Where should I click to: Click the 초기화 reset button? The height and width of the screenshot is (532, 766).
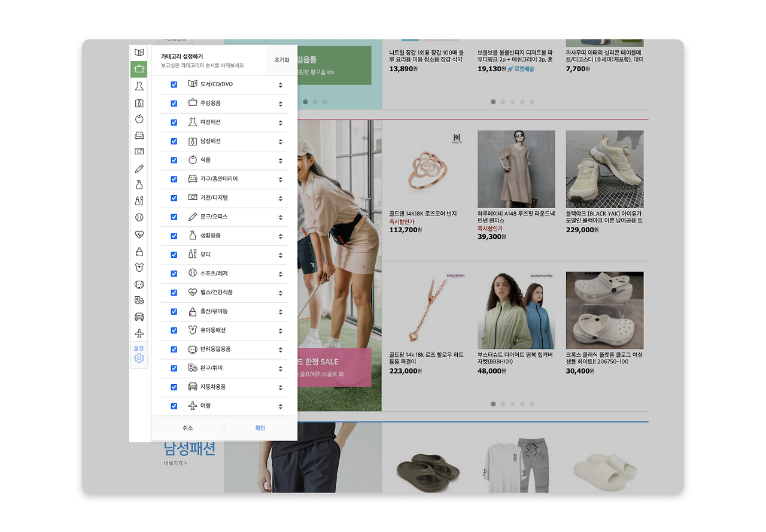(282, 60)
